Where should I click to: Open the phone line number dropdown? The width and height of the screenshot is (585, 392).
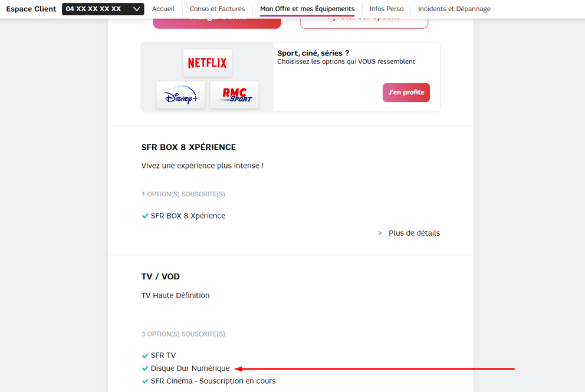click(103, 9)
